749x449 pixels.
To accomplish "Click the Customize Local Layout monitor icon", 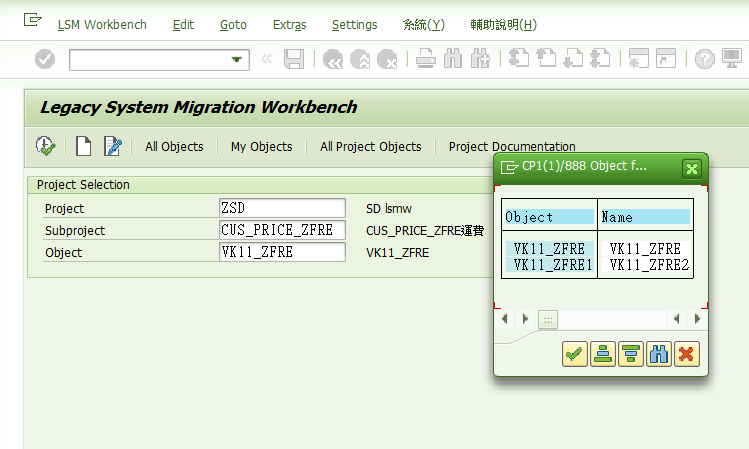I will [x=731, y=58].
